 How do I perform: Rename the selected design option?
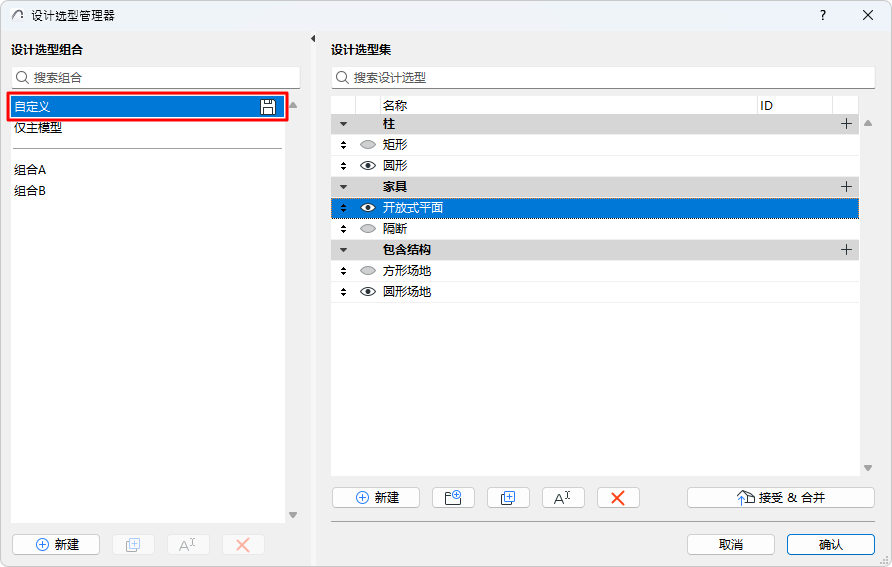click(x=563, y=498)
